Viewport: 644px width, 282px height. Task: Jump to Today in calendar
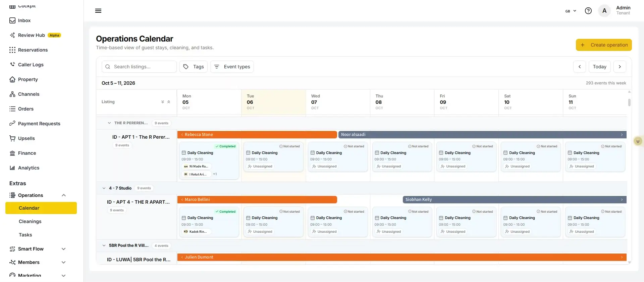click(x=599, y=67)
